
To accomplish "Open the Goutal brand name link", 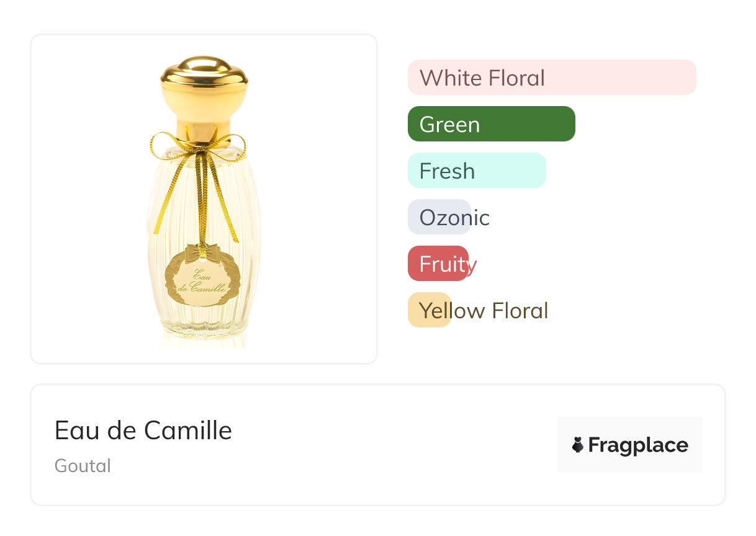I will (83, 466).
